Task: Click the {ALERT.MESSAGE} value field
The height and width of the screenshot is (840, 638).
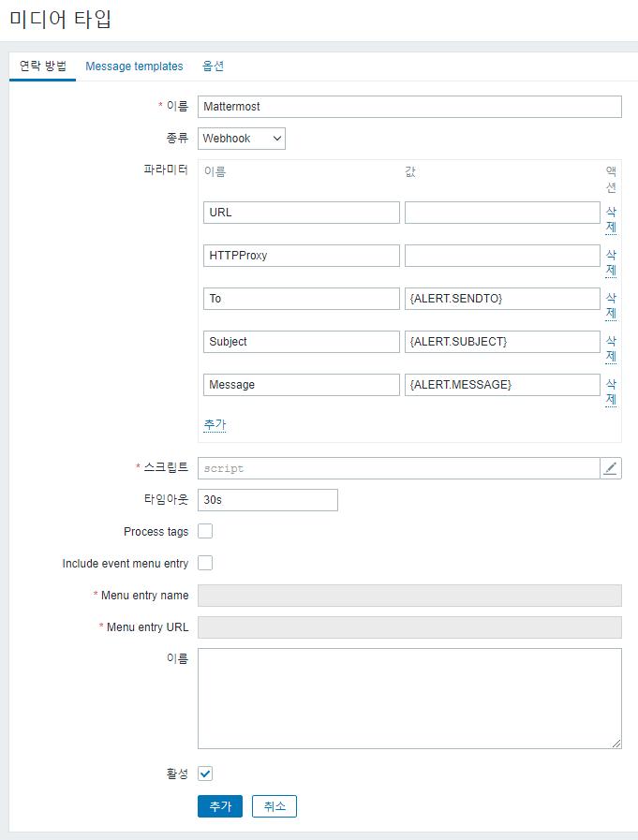Action: (x=502, y=385)
